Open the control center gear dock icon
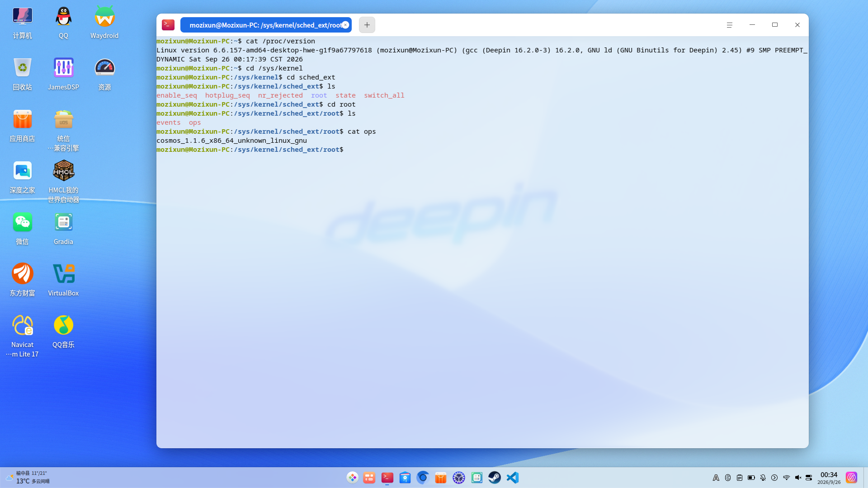The width and height of the screenshot is (868, 488). click(459, 478)
